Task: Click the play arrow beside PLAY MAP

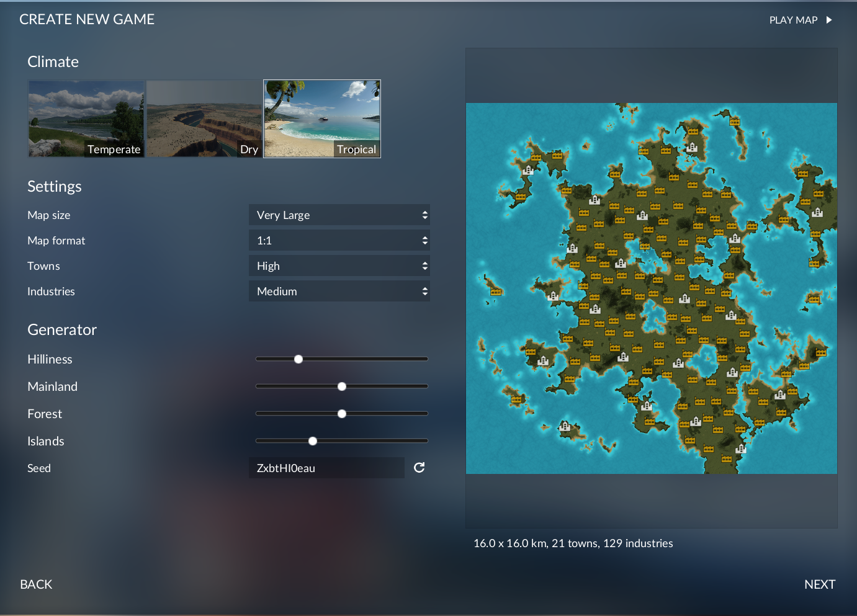Action: (828, 20)
